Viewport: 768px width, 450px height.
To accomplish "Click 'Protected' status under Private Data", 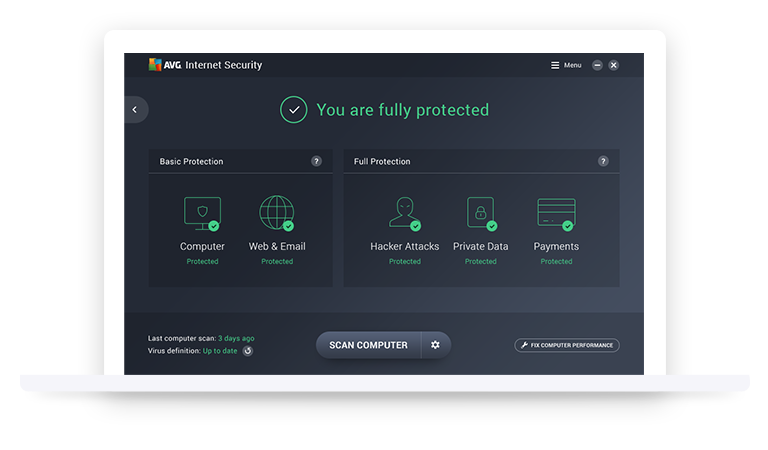I will point(480,261).
